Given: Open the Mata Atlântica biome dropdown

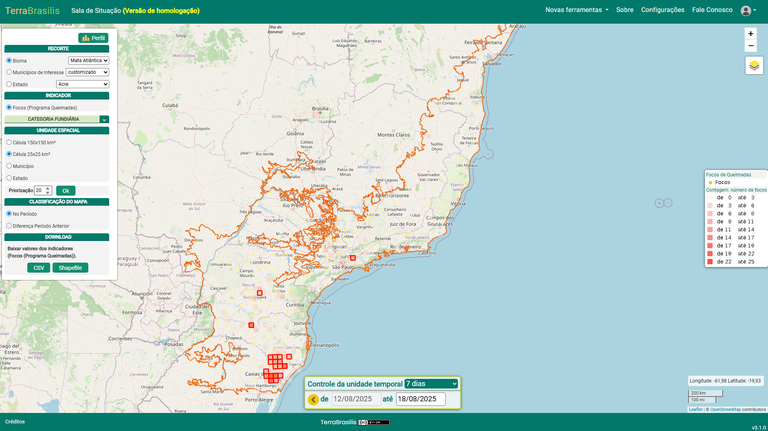Looking at the screenshot, I should tap(88, 60).
